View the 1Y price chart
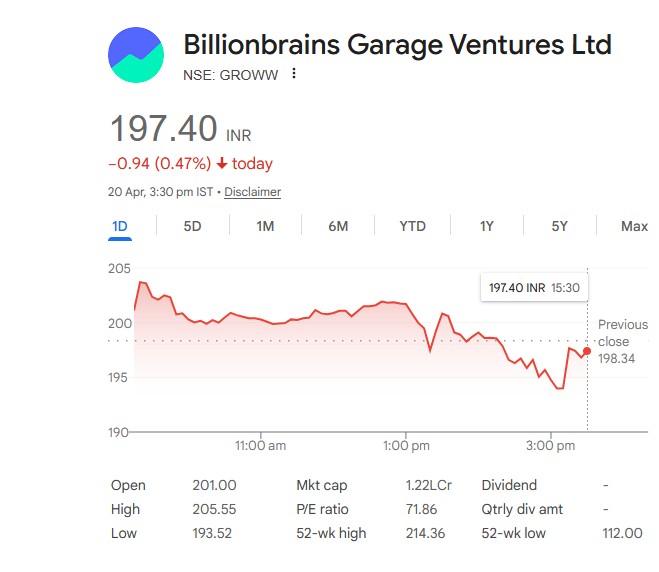 486,226
